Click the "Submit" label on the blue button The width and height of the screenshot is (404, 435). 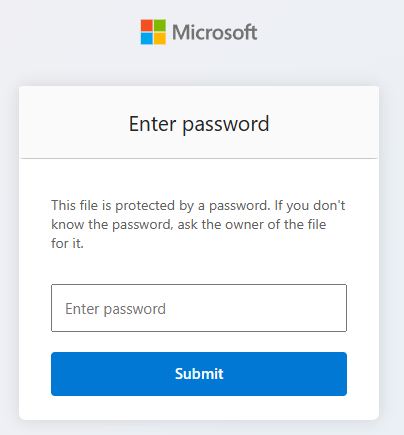tap(199, 374)
